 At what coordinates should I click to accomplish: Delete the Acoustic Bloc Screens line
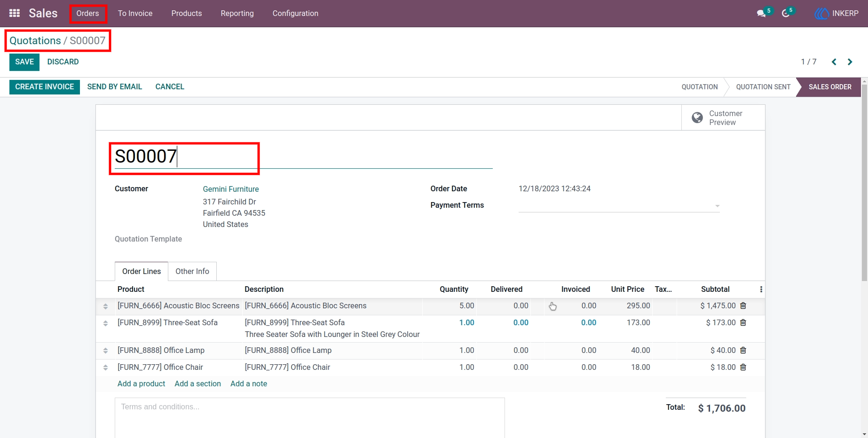[x=743, y=305]
